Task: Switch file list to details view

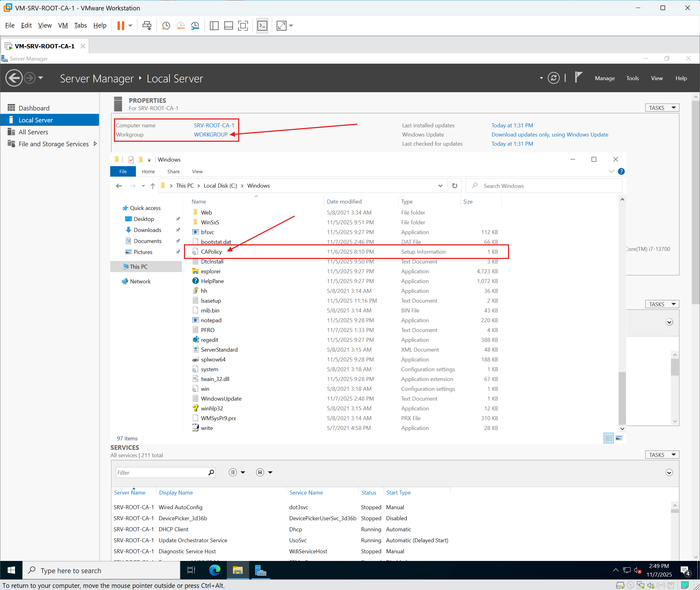Action: tap(609, 438)
